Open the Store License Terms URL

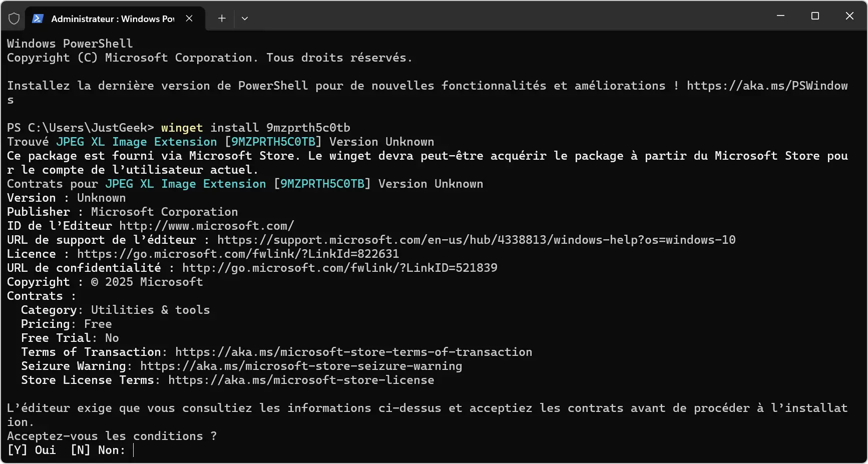[x=301, y=380]
